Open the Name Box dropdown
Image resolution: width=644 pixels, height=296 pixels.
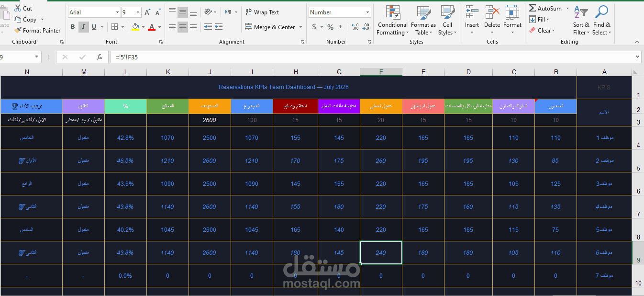37,57
